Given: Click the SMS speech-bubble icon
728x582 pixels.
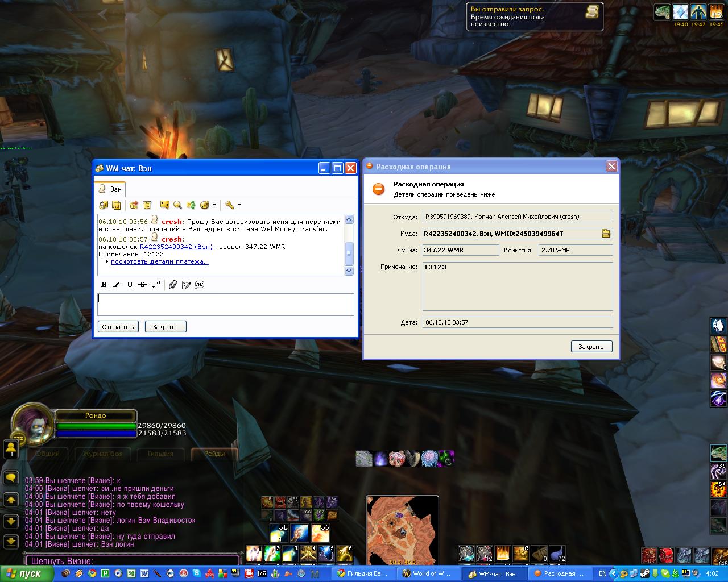Looking at the screenshot, I should coord(200,285).
